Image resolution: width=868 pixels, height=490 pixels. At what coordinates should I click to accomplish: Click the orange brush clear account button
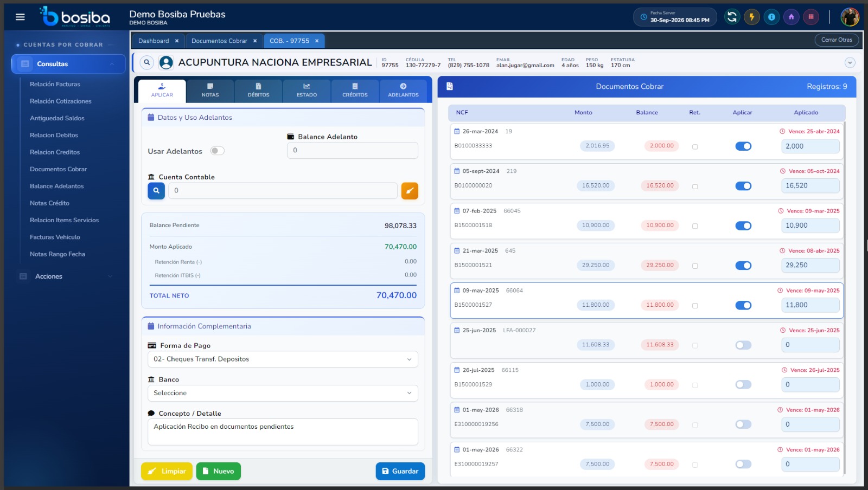click(x=410, y=191)
